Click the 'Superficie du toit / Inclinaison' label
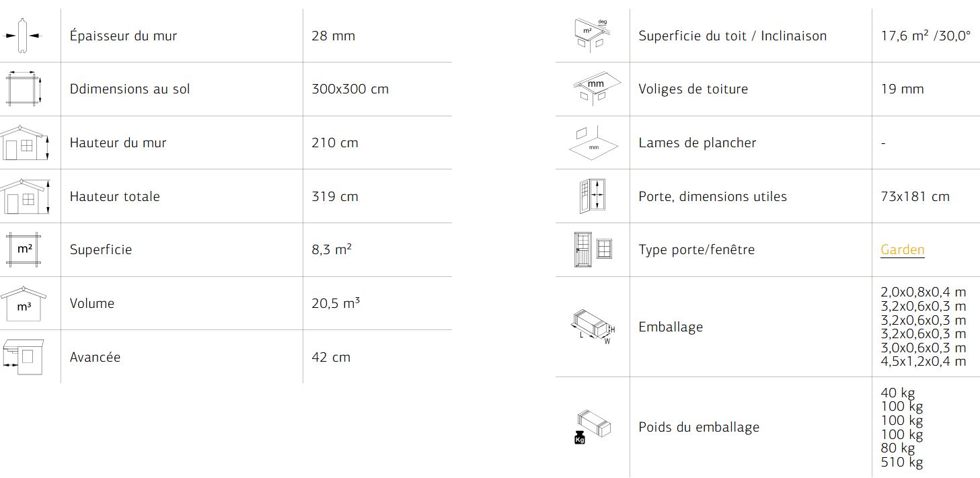 click(x=732, y=36)
